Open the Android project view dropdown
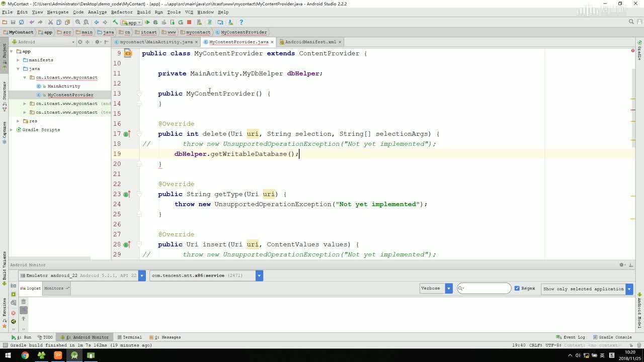The image size is (644, 362). click(43, 42)
